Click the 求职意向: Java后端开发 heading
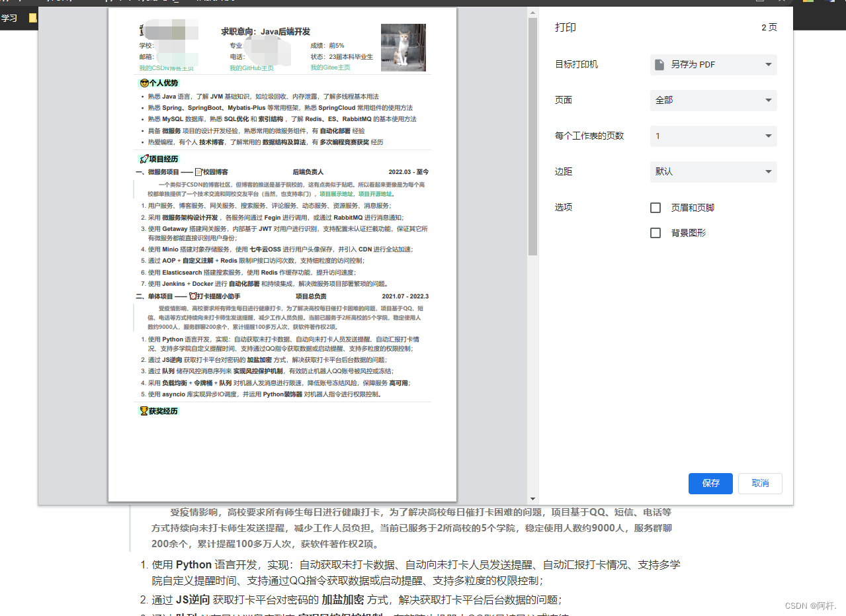This screenshot has width=846, height=616. click(265, 32)
